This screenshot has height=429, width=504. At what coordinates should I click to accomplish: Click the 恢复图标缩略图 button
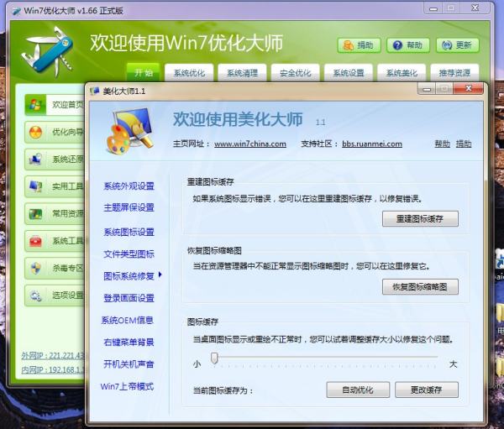(x=420, y=286)
